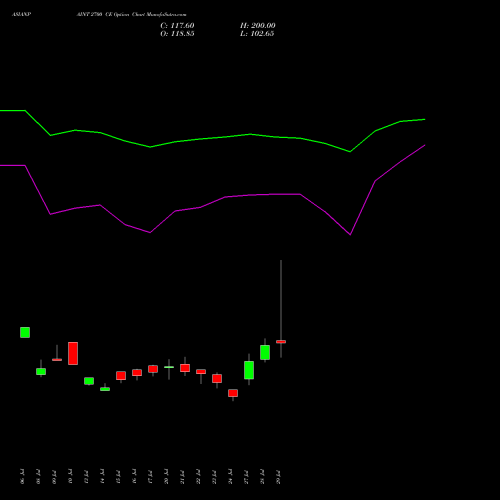Image resolution: width=500 pixels, height=500 pixels.
Task: Click the 06 Jul date axis label
Action: [x=22, y=477]
